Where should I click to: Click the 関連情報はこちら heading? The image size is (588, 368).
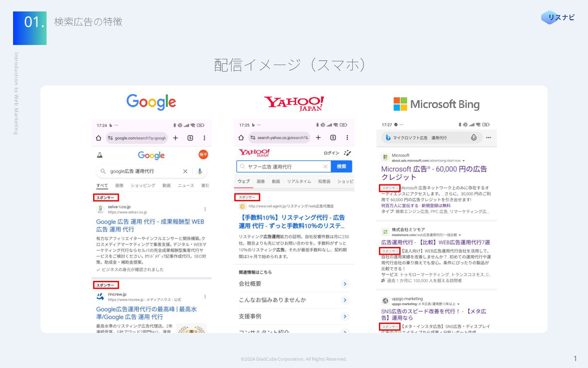[x=255, y=272]
